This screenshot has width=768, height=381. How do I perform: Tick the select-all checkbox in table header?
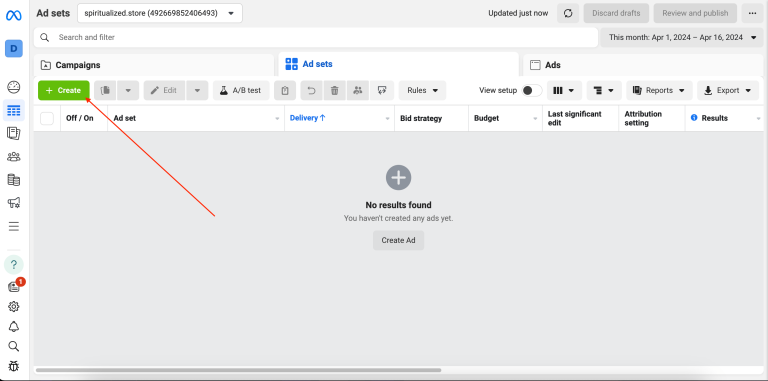pyautogui.click(x=47, y=119)
